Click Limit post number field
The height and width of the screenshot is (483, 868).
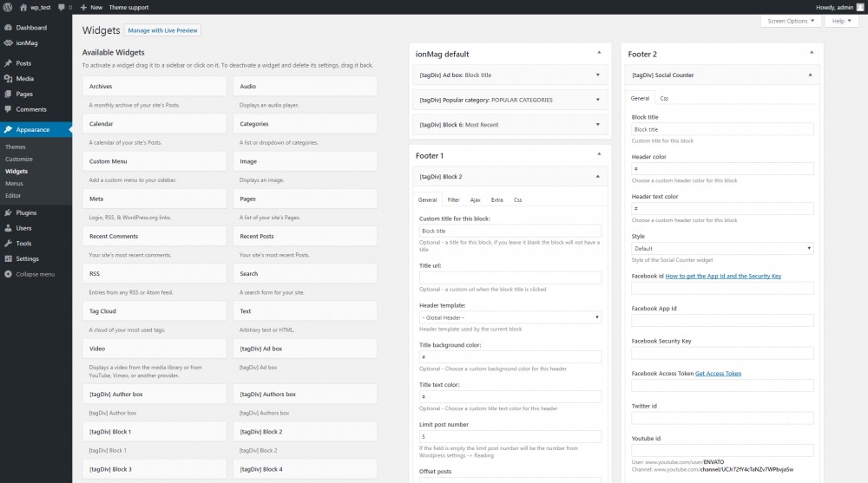pyautogui.click(x=510, y=436)
